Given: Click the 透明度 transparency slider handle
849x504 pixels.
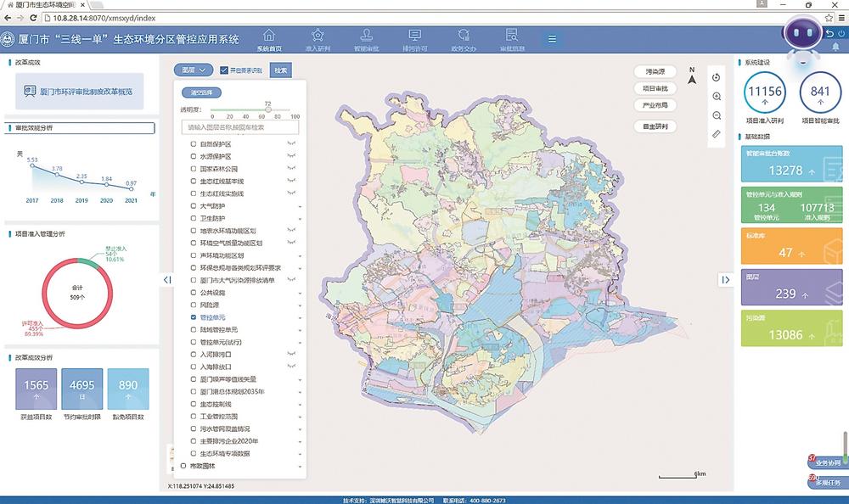Looking at the screenshot, I should tap(268, 109).
